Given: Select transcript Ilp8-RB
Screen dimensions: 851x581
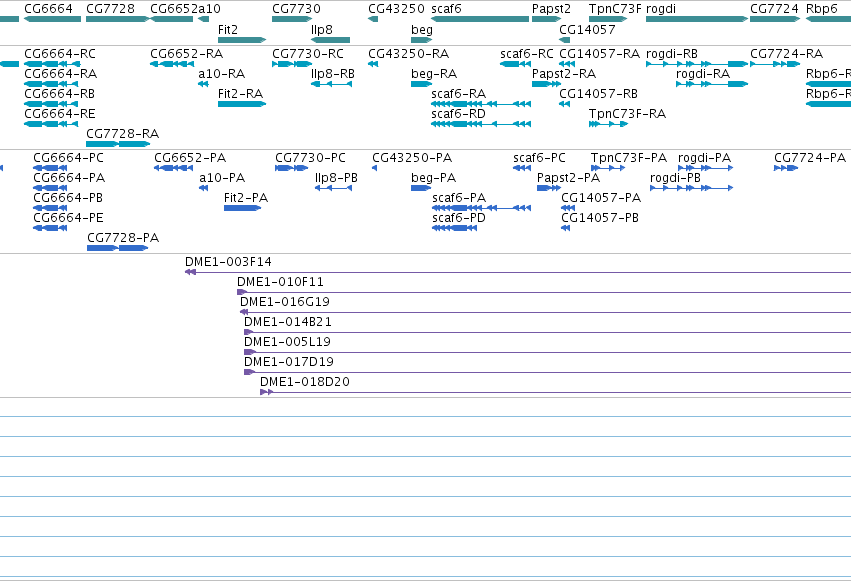Looking at the screenshot, I should (x=332, y=84).
